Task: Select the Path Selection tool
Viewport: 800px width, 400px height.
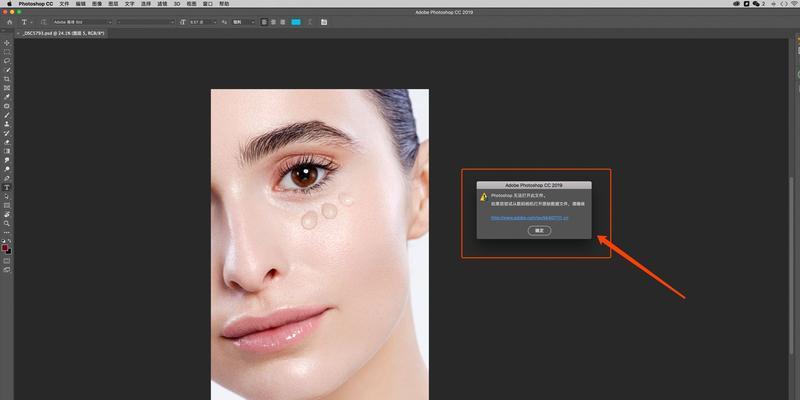Action: (x=7, y=196)
